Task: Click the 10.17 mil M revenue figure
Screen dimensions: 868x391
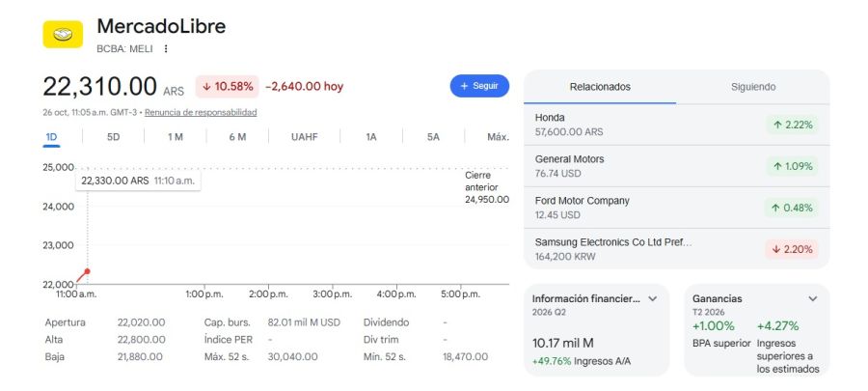Action: pyautogui.click(x=563, y=343)
